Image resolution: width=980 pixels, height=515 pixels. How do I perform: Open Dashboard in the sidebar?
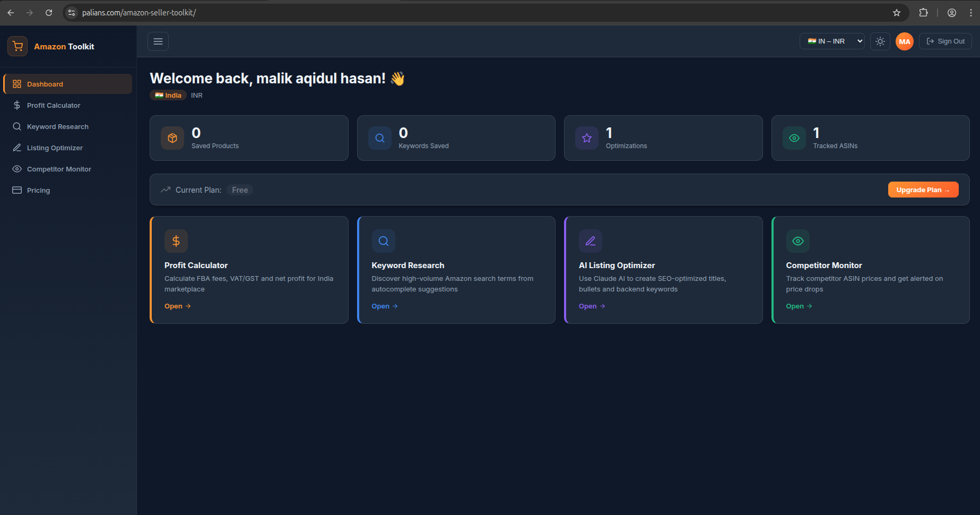click(68, 84)
